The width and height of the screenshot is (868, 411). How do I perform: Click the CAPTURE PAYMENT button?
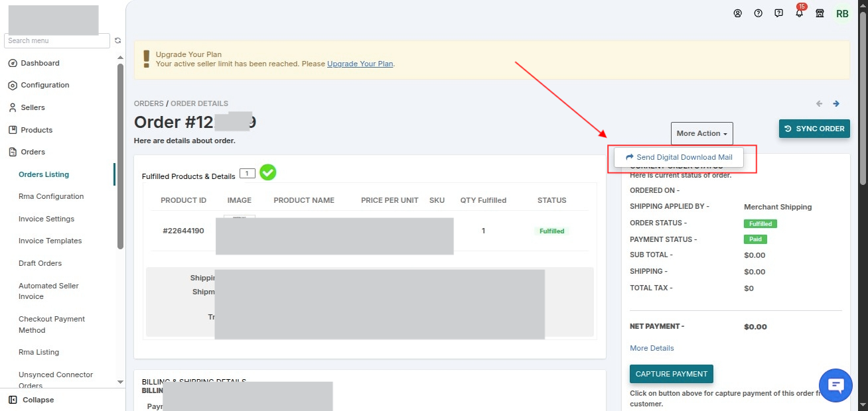coord(672,374)
